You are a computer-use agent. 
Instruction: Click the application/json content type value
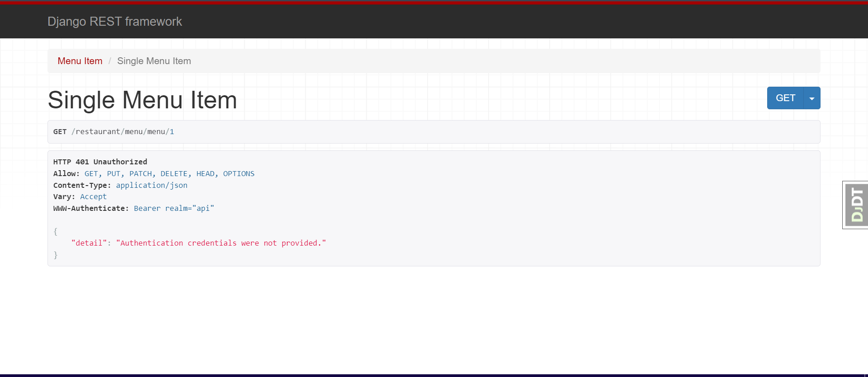click(x=151, y=185)
